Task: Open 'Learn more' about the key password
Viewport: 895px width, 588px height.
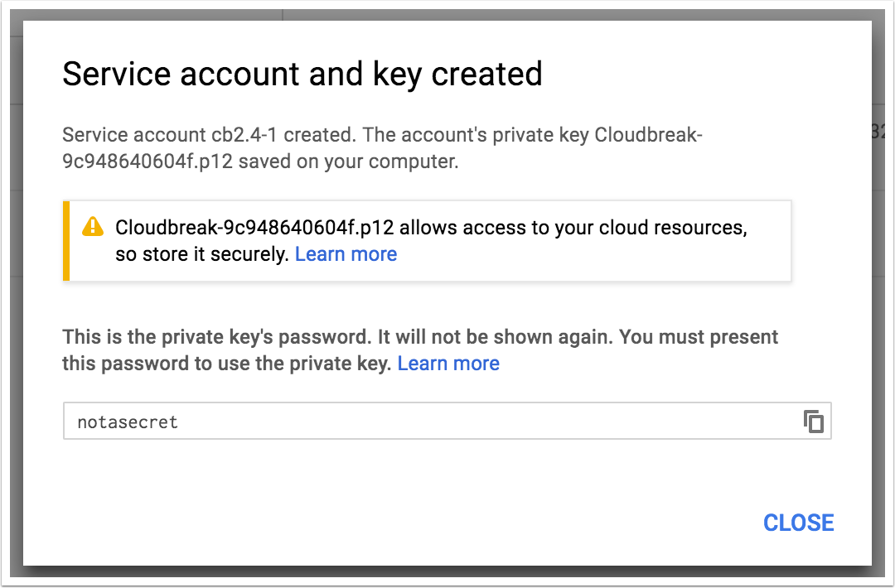Action: click(x=448, y=363)
